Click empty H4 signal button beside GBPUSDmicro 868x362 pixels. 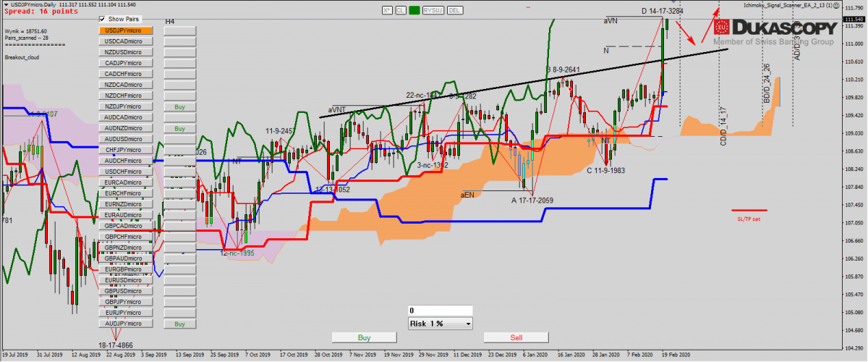coord(180,291)
